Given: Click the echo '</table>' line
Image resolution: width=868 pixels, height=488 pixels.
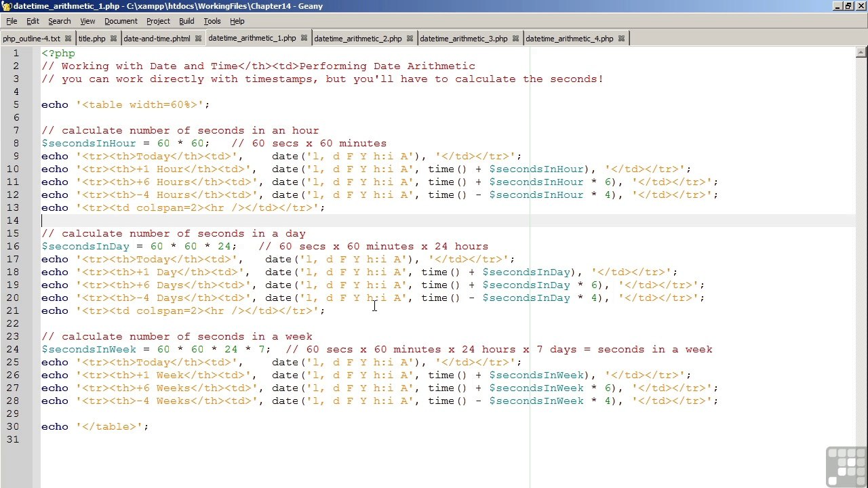Looking at the screenshot, I should click(x=95, y=426).
